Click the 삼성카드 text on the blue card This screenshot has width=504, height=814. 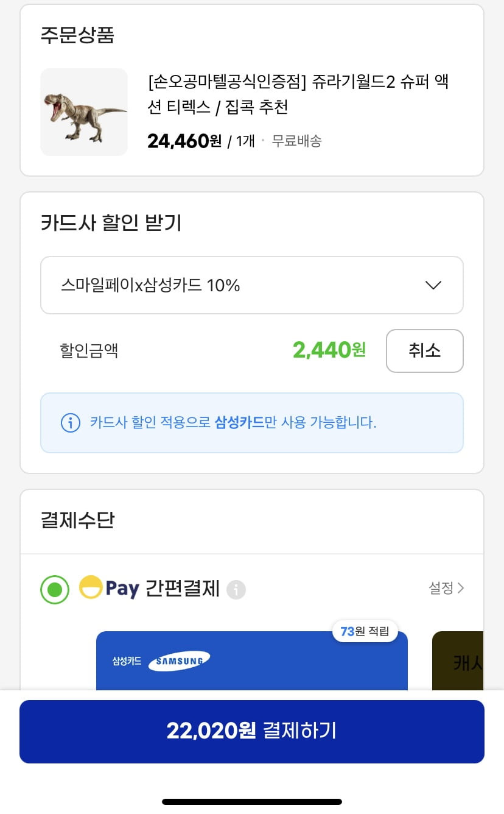[x=127, y=661]
